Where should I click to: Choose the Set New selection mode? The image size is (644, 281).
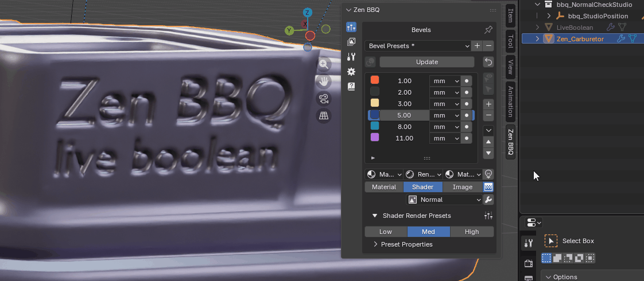pos(546,258)
